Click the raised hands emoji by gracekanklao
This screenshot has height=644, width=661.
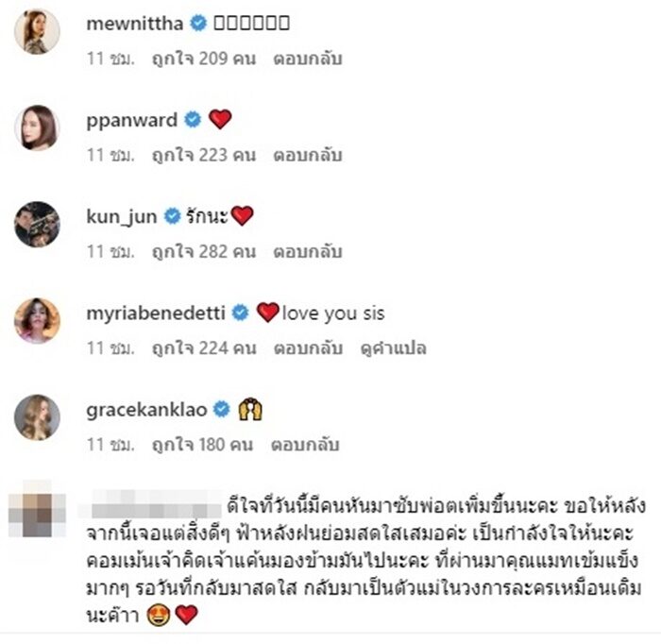point(250,409)
